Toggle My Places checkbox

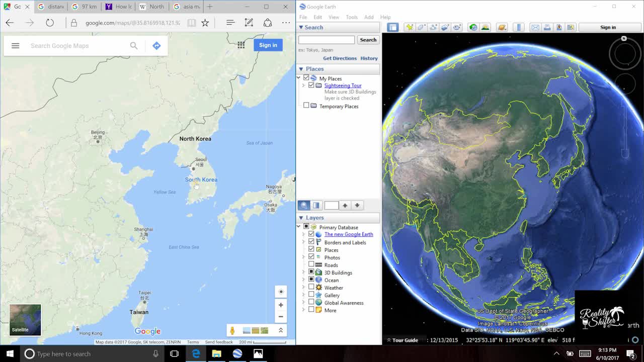(x=306, y=78)
